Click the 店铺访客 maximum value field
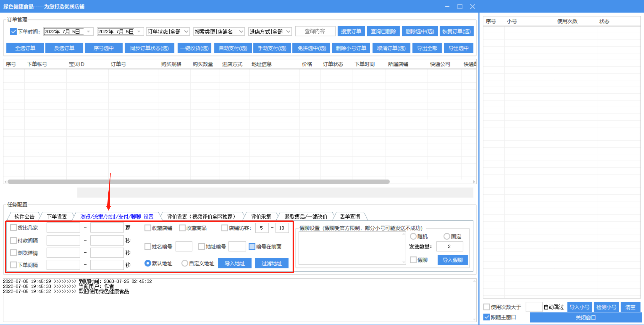The width and height of the screenshot is (644, 325). 282,228
